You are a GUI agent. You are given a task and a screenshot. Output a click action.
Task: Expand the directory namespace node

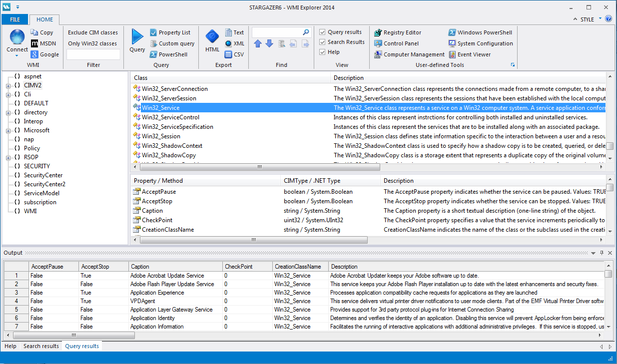point(8,112)
